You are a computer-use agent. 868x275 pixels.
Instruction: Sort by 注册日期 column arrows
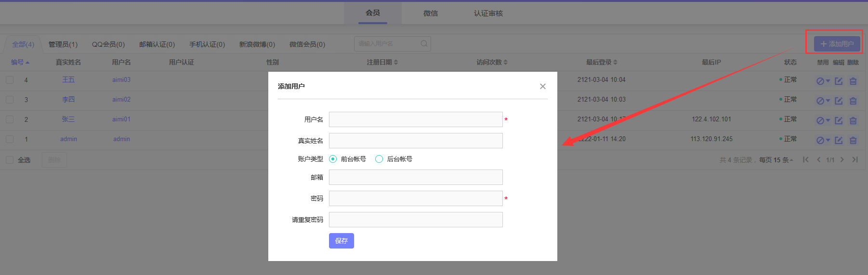(396, 62)
